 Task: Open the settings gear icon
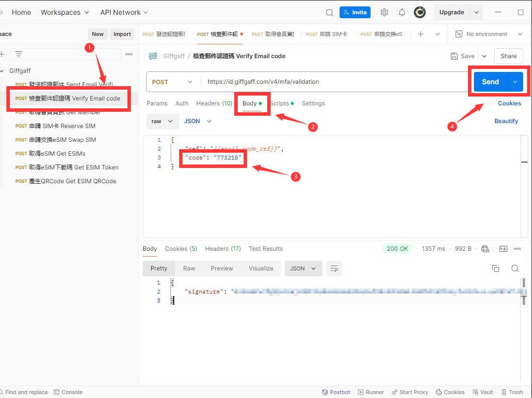(x=384, y=12)
